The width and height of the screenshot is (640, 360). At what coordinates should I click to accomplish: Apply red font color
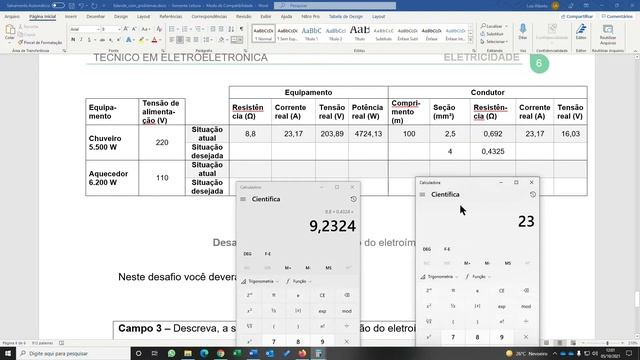154,40
